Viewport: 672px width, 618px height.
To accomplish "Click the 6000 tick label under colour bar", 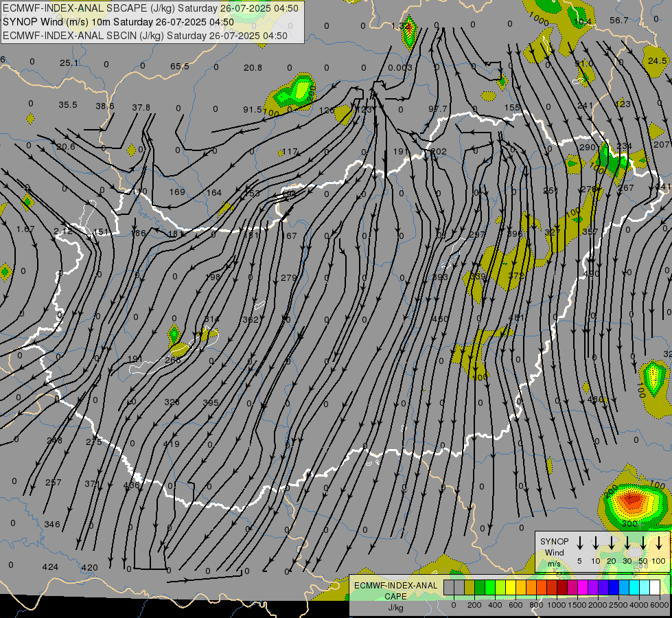I will (659, 605).
